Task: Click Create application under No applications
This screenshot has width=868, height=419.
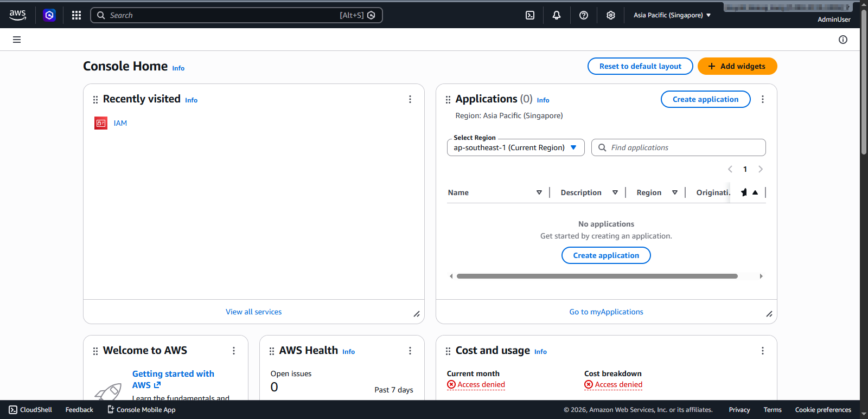Action: pos(606,255)
